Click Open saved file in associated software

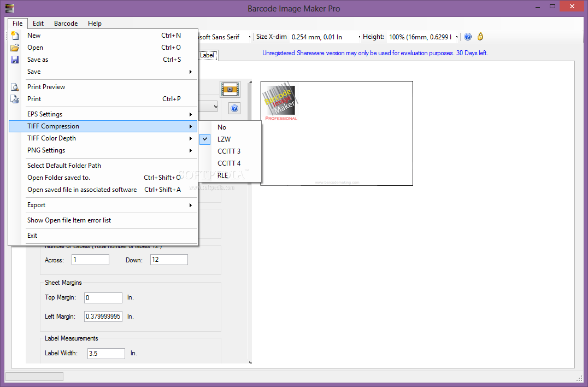point(103,190)
